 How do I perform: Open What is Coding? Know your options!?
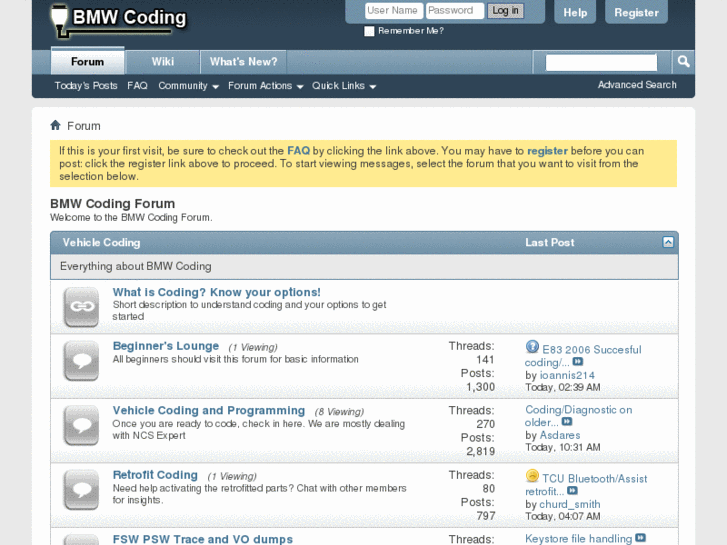[217, 292]
